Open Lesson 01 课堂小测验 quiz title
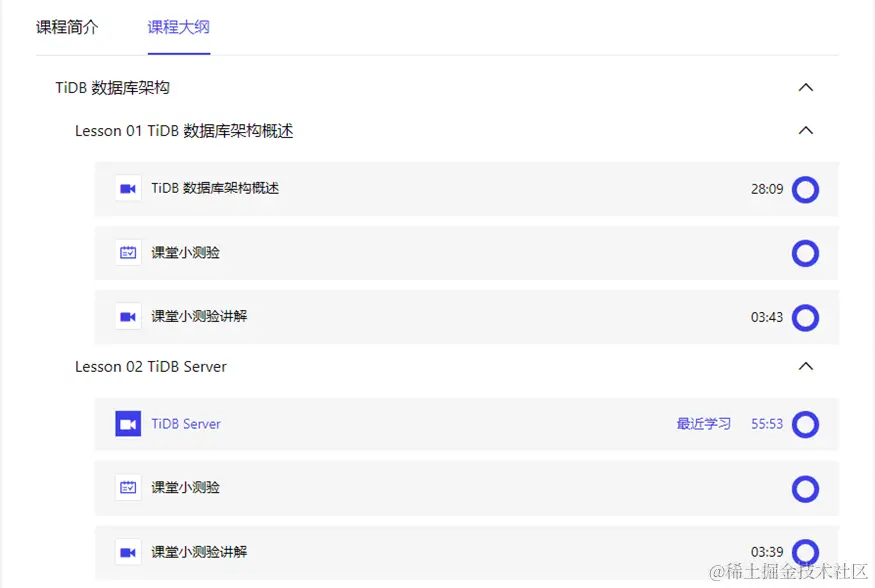The width and height of the screenshot is (875, 588). [185, 253]
